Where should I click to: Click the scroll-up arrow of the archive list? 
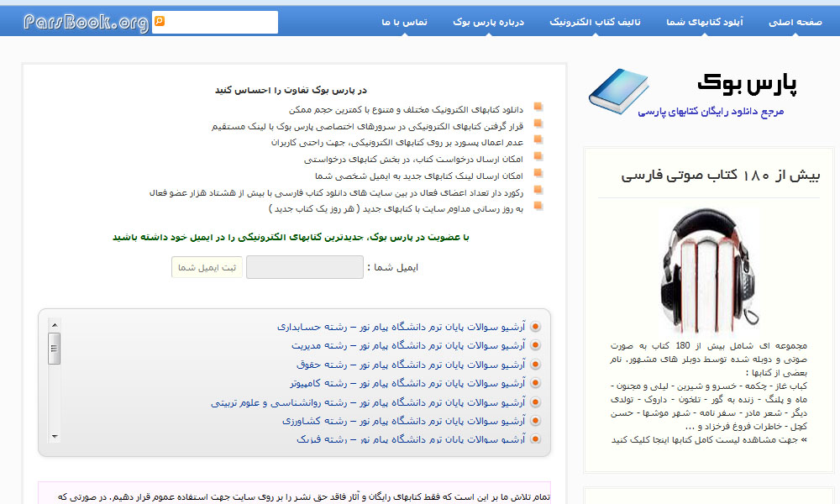pyautogui.click(x=54, y=325)
